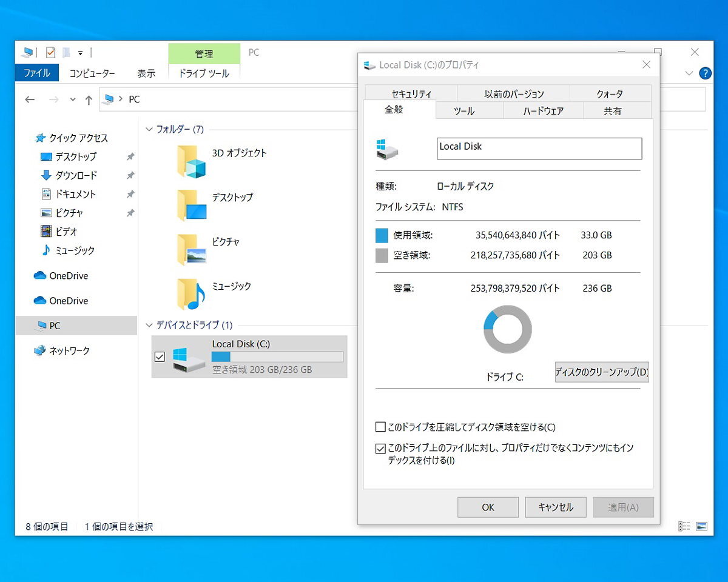728x582 pixels.
Task: Switch to the Security tab
Action: pyautogui.click(x=411, y=93)
